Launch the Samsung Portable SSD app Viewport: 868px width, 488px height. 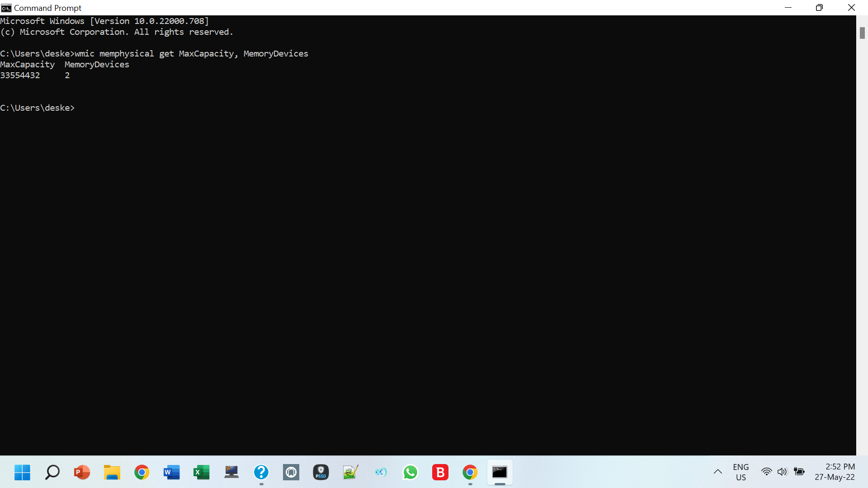point(321,472)
